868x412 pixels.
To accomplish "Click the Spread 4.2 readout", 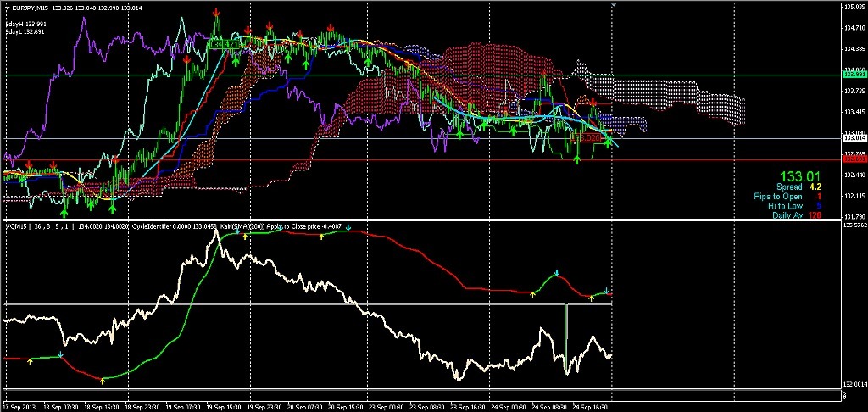I will [x=798, y=187].
